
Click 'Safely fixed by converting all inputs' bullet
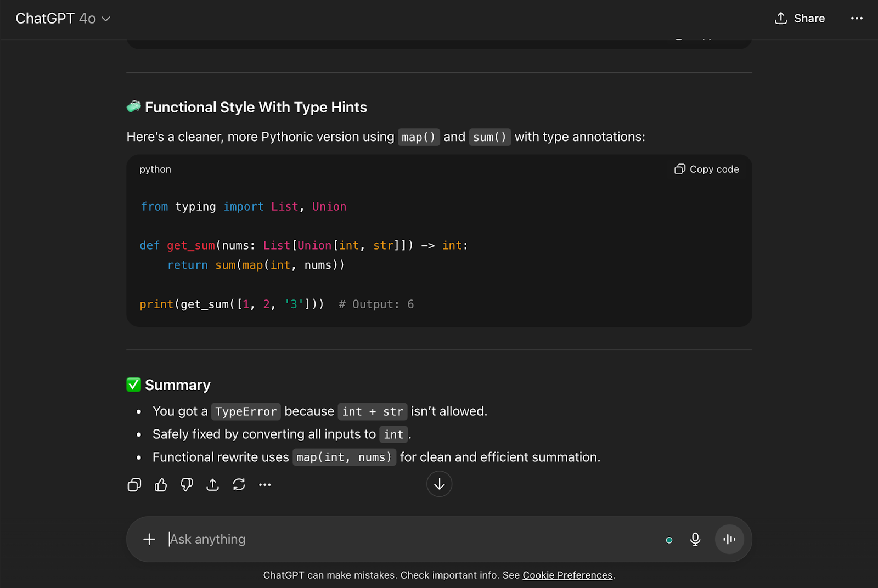coord(282,434)
